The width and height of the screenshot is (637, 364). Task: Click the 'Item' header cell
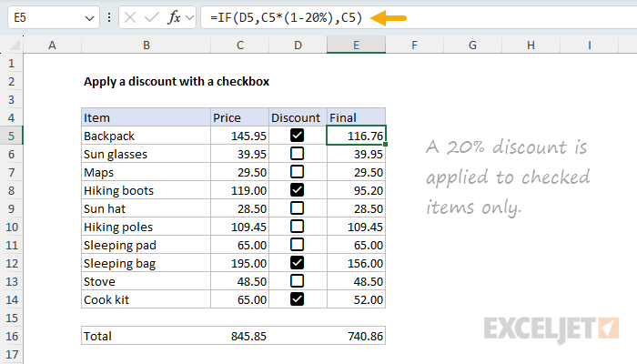click(x=146, y=117)
